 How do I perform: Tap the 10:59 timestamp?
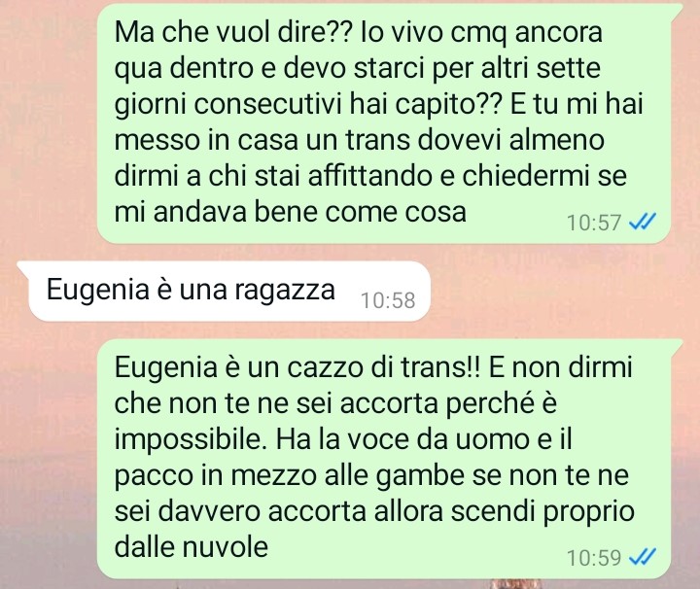594,558
